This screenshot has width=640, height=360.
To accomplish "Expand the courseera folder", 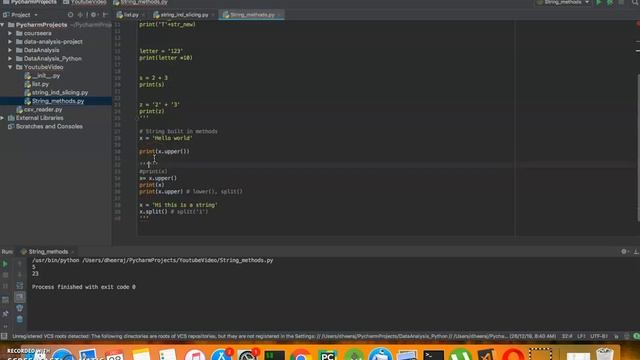I will click(x=10, y=33).
